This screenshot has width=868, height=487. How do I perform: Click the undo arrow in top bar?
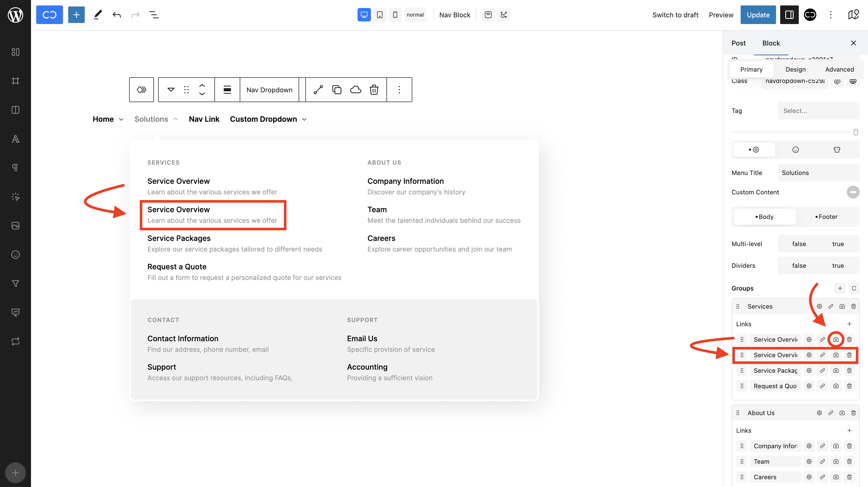click(117, 15)
